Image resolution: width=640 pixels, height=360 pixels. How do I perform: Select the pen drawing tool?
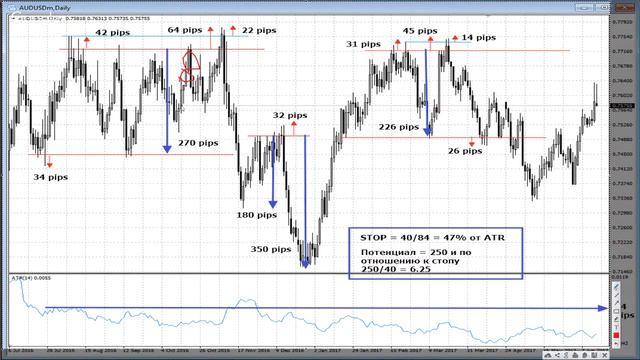tap(616, 287)
